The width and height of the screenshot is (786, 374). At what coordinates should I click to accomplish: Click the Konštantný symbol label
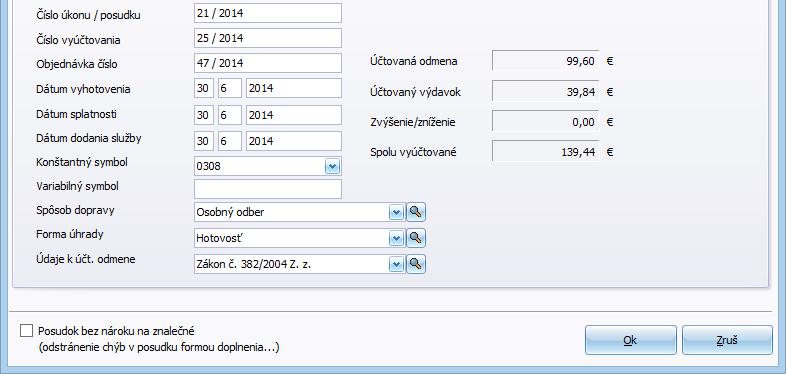click(82, 162)
